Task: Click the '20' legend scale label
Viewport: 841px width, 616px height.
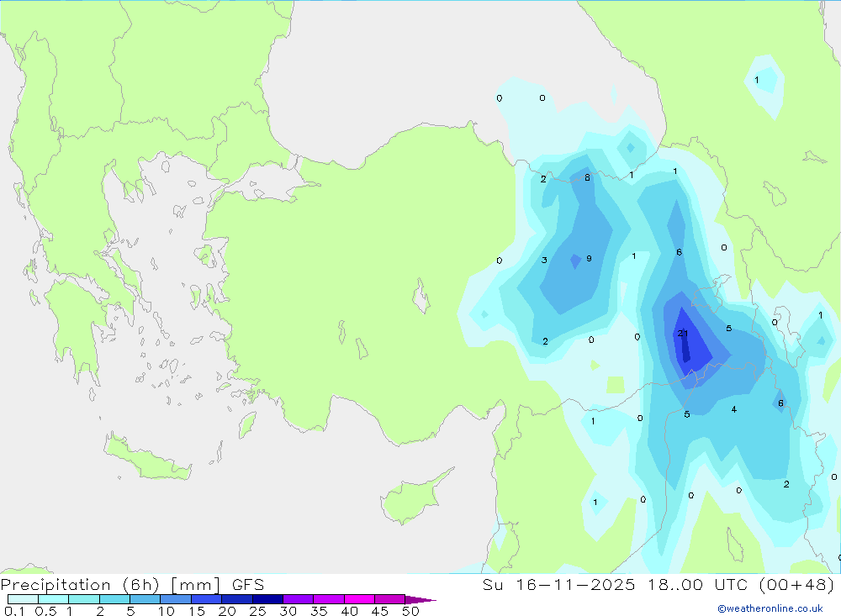Action: (227, 611)
